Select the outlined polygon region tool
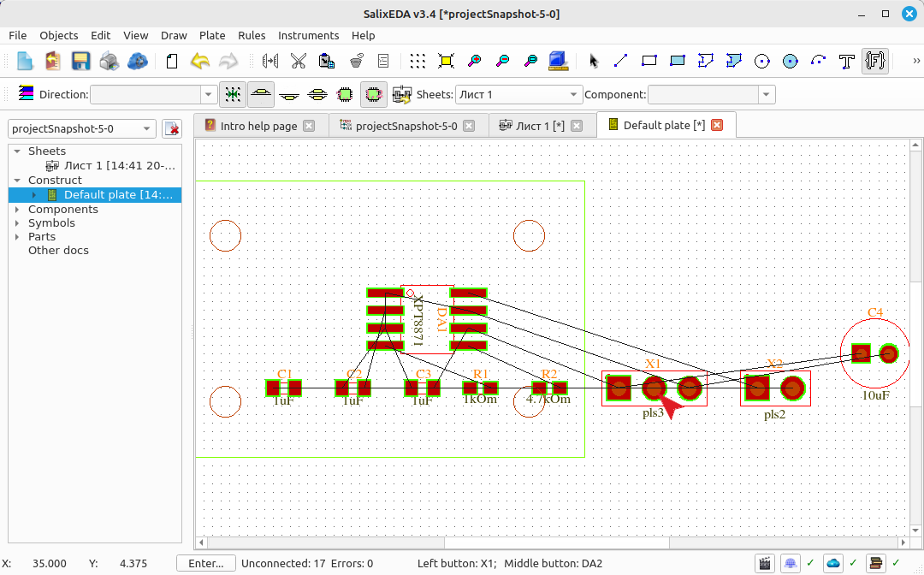The image size is (924, 575). pos(705,61)
